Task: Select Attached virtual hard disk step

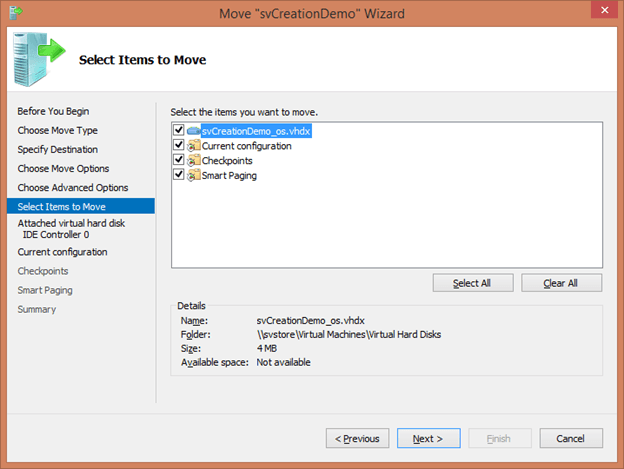Action: 71,223
